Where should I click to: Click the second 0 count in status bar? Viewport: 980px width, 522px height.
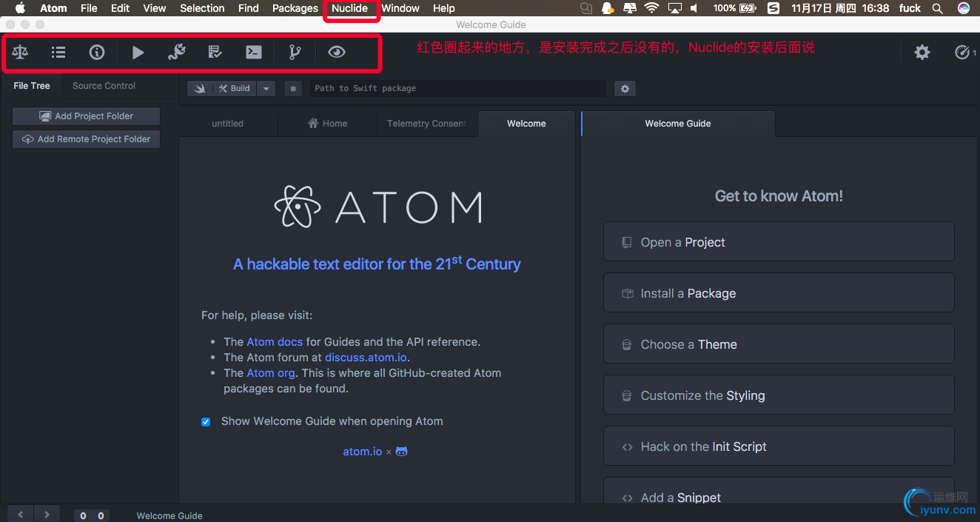pos(101,516)
